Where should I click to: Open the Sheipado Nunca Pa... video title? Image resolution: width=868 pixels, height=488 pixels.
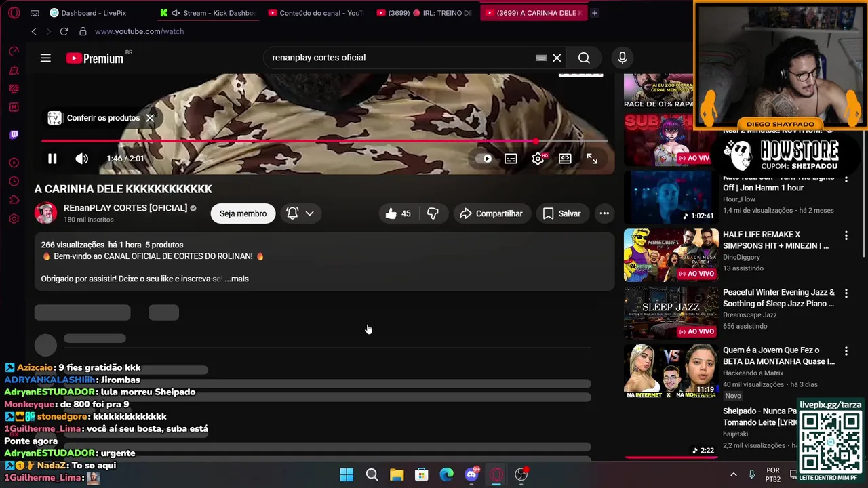760,417
